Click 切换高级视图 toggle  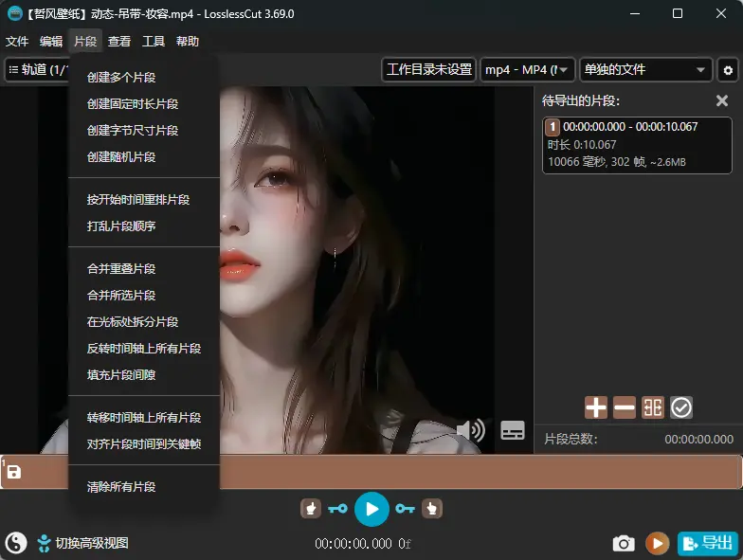coord(83,543)
